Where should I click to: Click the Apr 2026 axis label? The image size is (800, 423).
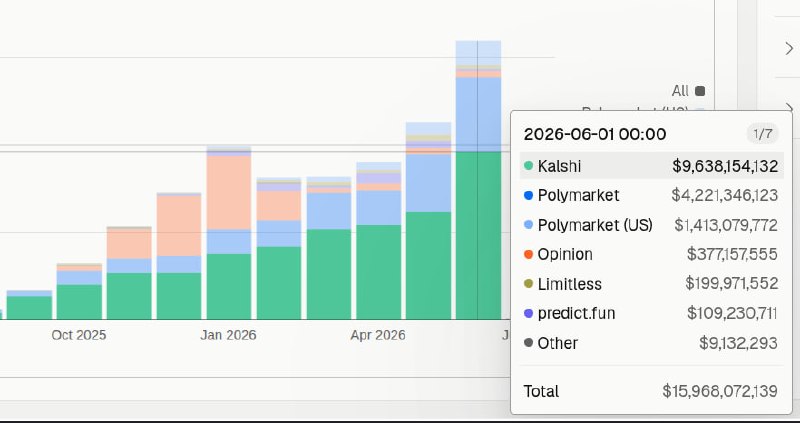point(378,335)
